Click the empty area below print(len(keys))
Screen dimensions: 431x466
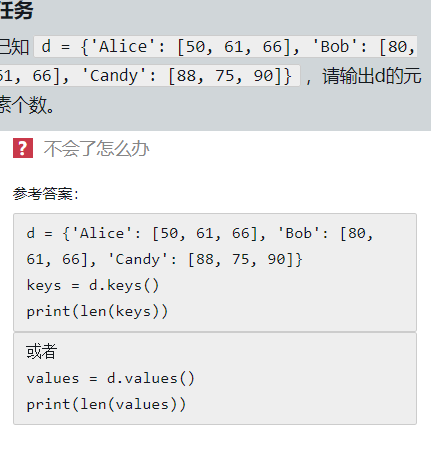(215, 326)
